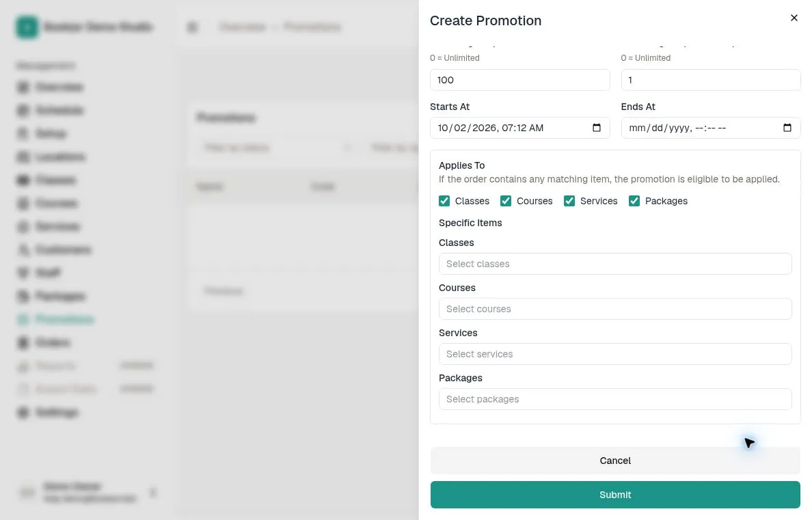Uncheck the Courses checkbox under Applies To
Viewport: 812px width, 520px height.
click(506, 201)
